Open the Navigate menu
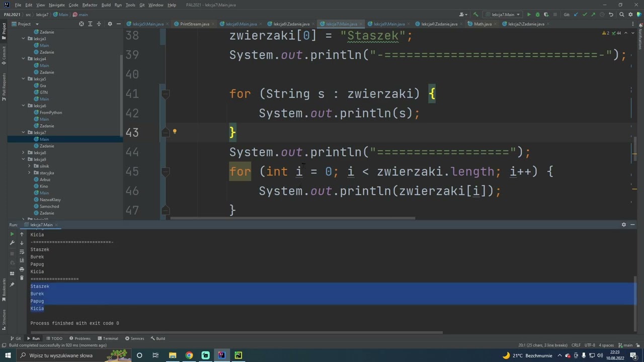The image size is (644, 362). click(x=56, y=5)
